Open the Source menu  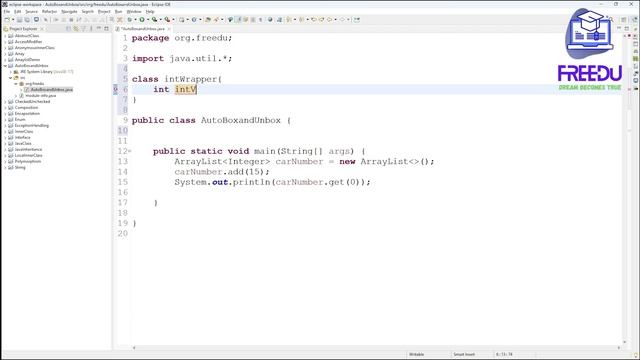[31, 11]
